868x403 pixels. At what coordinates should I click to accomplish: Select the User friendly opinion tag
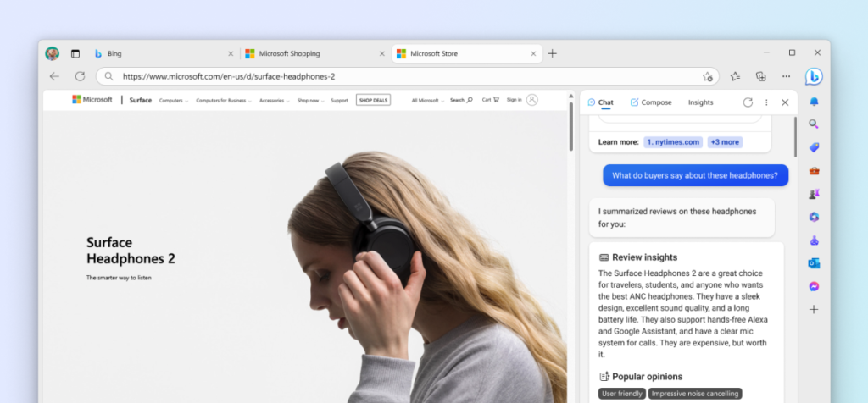pos(621,394)
